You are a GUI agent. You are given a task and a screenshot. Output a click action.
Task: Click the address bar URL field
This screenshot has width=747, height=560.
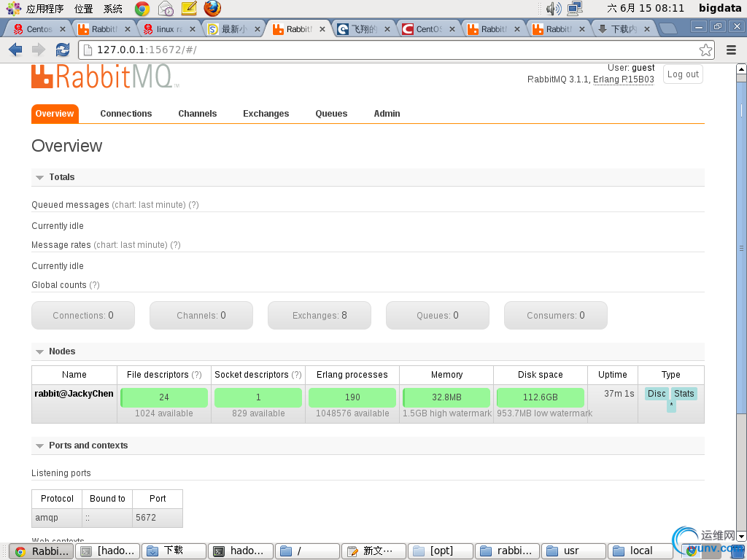[395, 50]
